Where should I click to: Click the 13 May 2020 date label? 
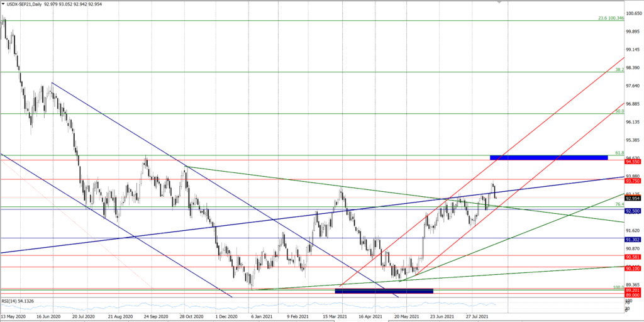point(13,316)
